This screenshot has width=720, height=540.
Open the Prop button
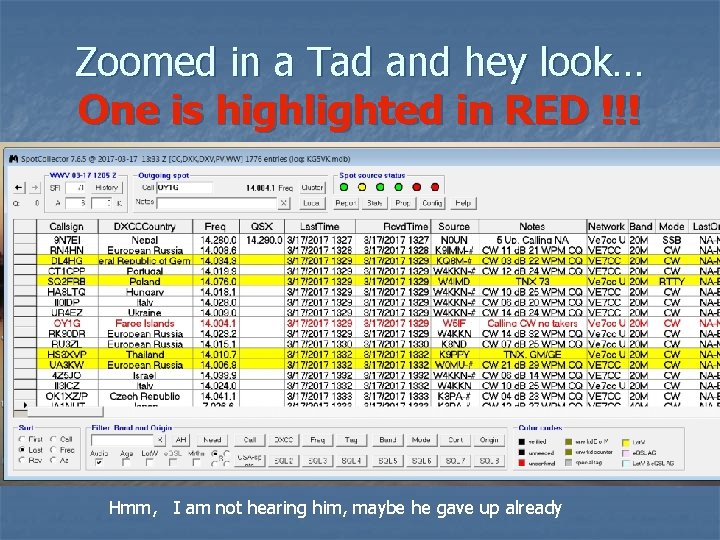pos(403,203)
